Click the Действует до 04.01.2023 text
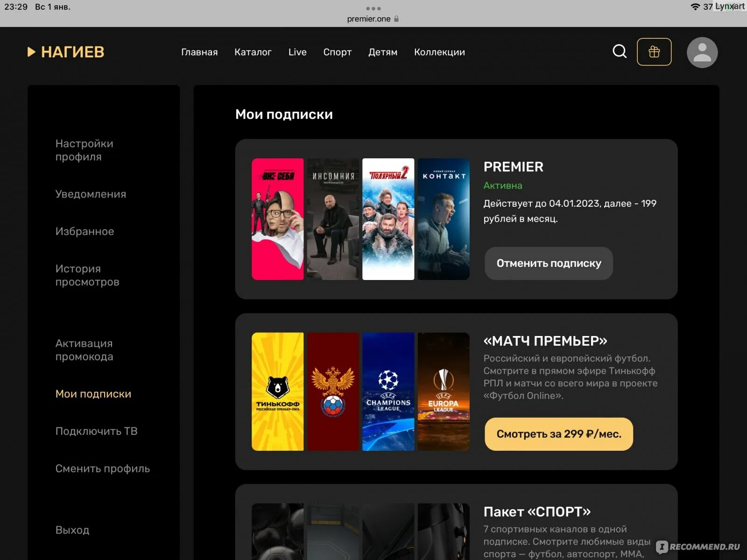This screenshot has height=560, width=747. tap(570, 211)
